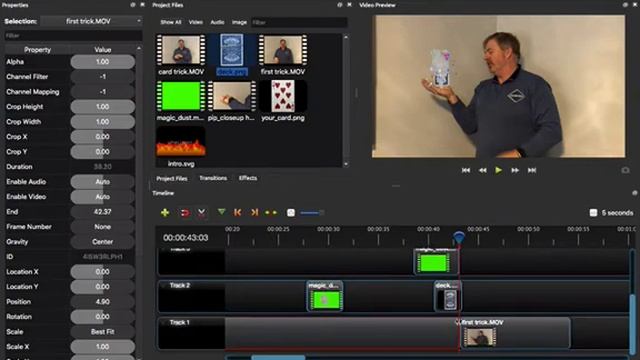Image resolution: width=640 pixels, height=360 pixels.
Task: Jump to the previous marker
Action: point(238,212)
